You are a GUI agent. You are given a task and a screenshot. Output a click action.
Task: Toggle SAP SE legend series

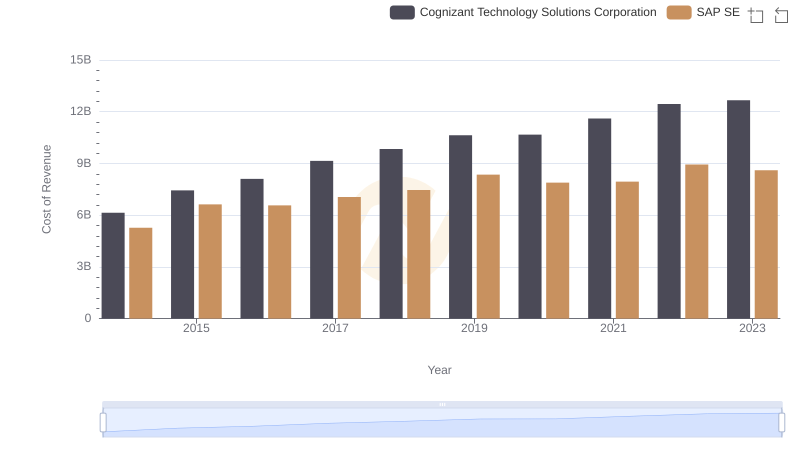tap(703, 12)
